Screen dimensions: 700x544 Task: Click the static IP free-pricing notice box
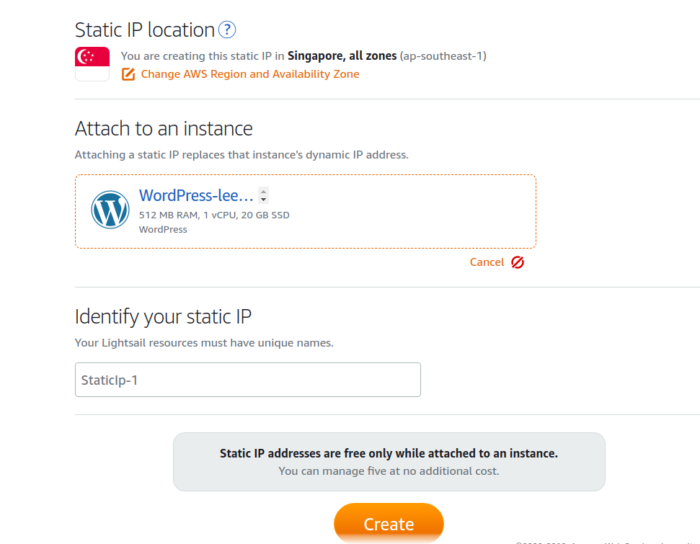pyautogui.click(x=389, y=461)
